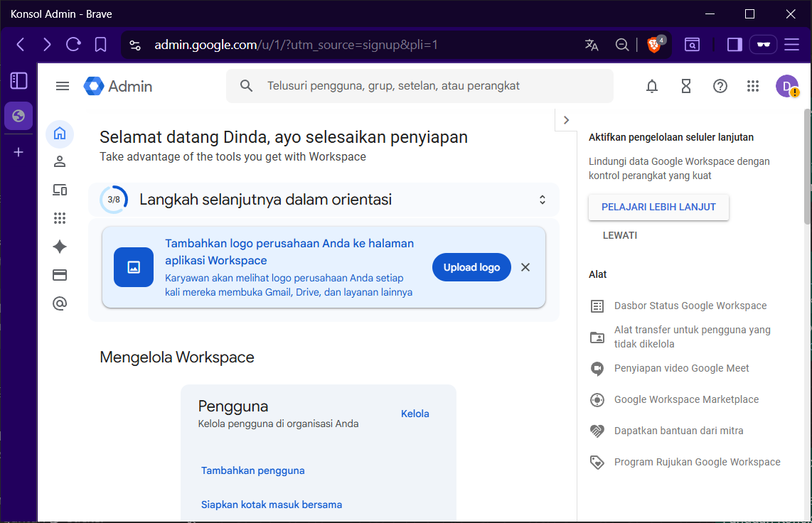
Task: Open Apps grid icon in left rail
Action: (x=60, y=218)
